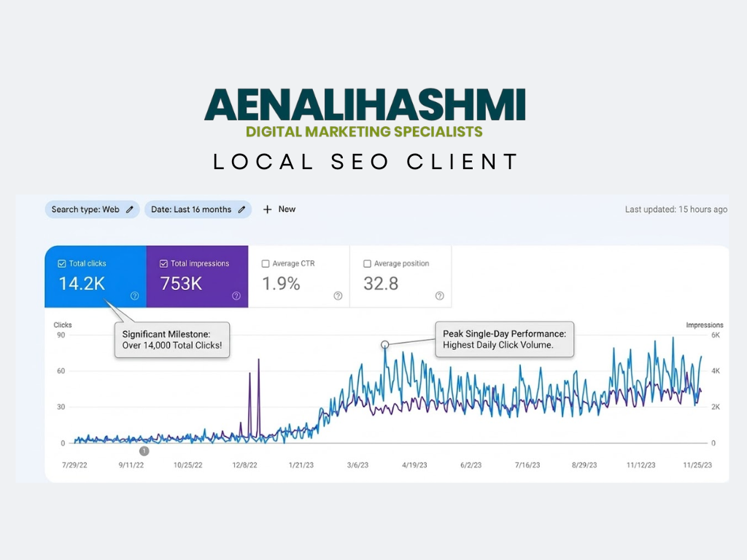The image size is (747, 560).
Task: Click the peak day circle marker on chart
Action: (385, 344)
